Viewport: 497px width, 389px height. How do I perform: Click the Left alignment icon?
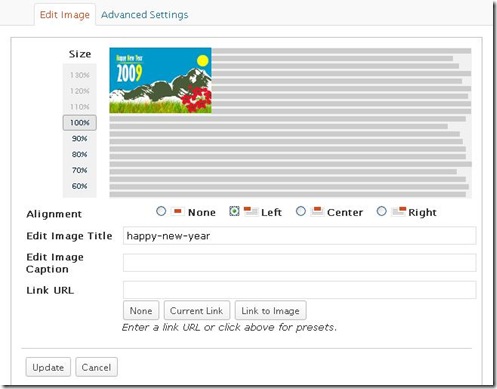pyautogui.click(x=251, y=211)
